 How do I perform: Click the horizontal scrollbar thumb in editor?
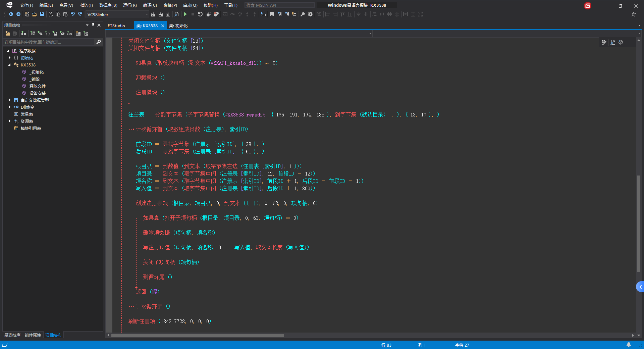point(198,335)
